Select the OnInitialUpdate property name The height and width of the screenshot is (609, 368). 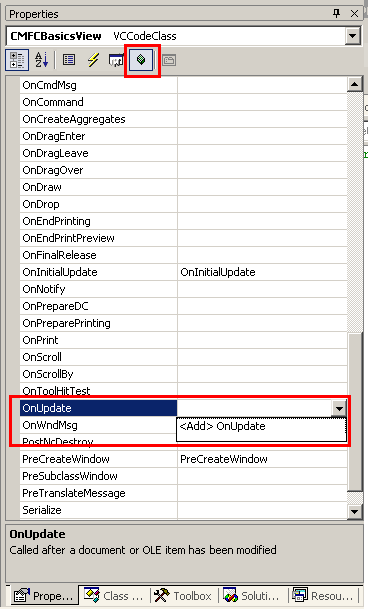[99, 272]
